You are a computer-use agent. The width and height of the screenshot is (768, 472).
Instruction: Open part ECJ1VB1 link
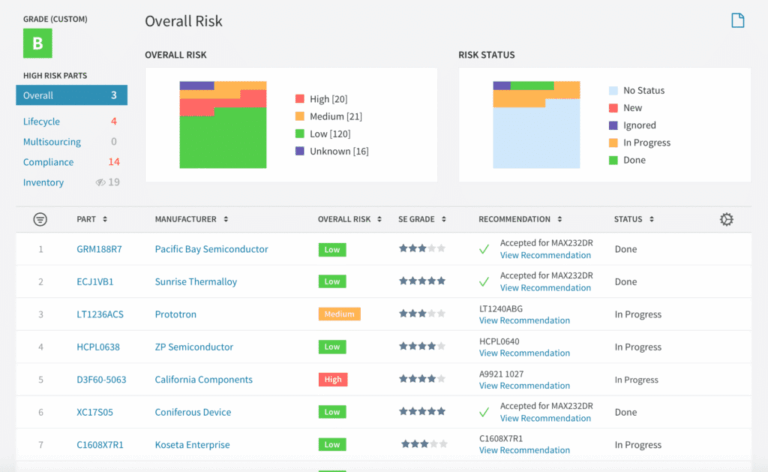click(x=95, y=282)
